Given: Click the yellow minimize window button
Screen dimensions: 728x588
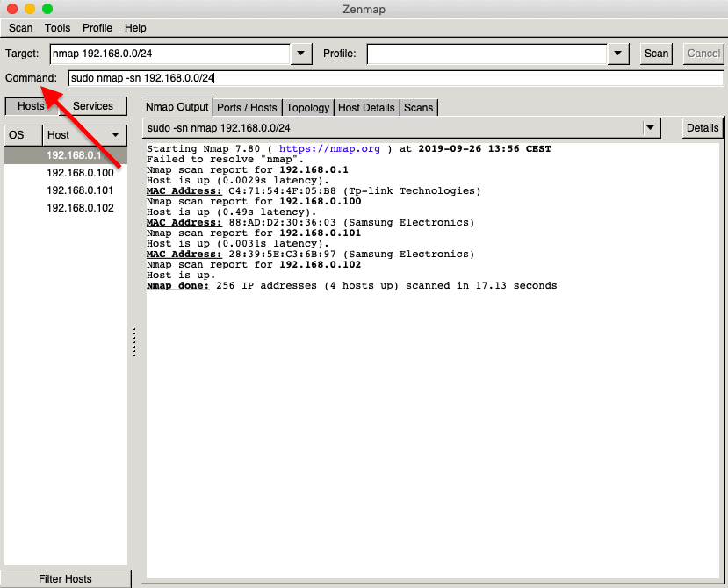Looking at the screenshot, I should [30, 9].
